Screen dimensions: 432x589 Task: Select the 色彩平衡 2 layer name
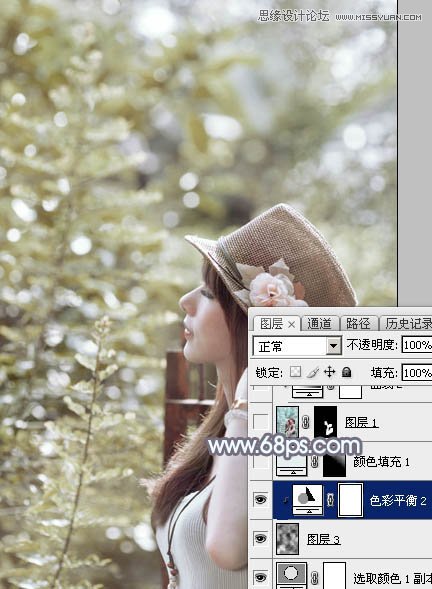click(x=398, y=500)
